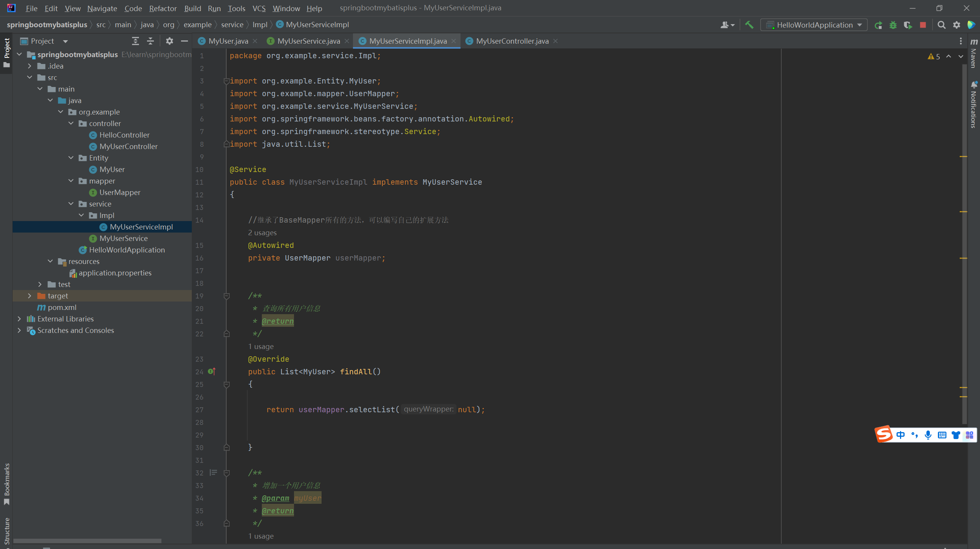Viewport: 980px width, 549px height.
Task: Toggle Sogou voice input microphone
Action: (x=928, y=435)
